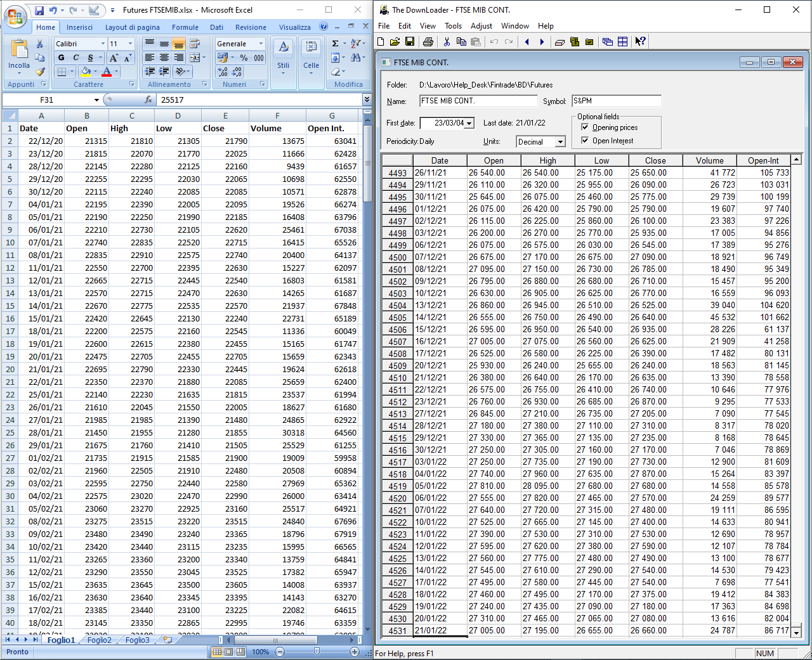The width and height of the screenshot is (812, 660).
Task: Open the Tools menu in DownLoader
Action: (x=453, y=26)
